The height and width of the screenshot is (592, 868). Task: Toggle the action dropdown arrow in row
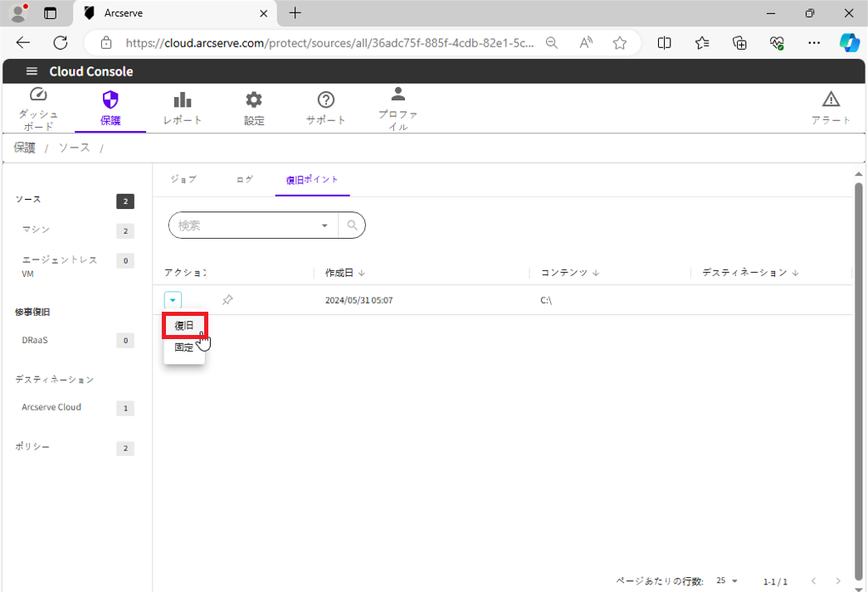[x=173, y=300]
